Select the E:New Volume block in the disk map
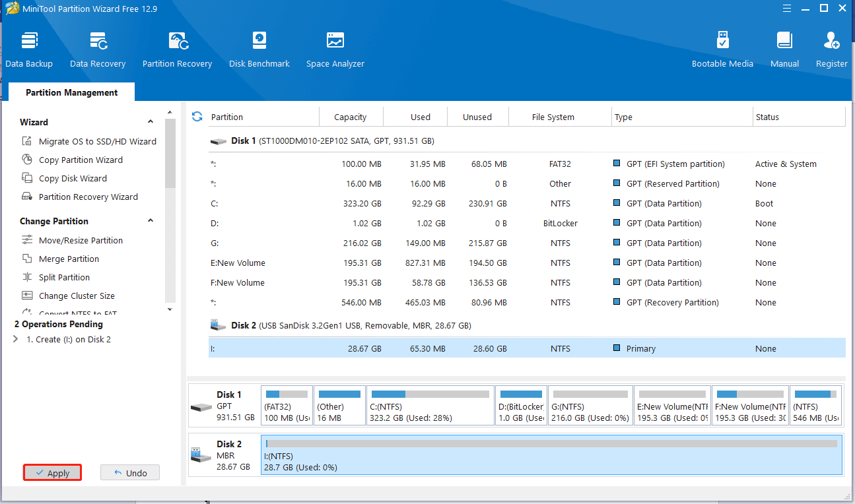Screen dimensions: 855x504 coord(672,405)
